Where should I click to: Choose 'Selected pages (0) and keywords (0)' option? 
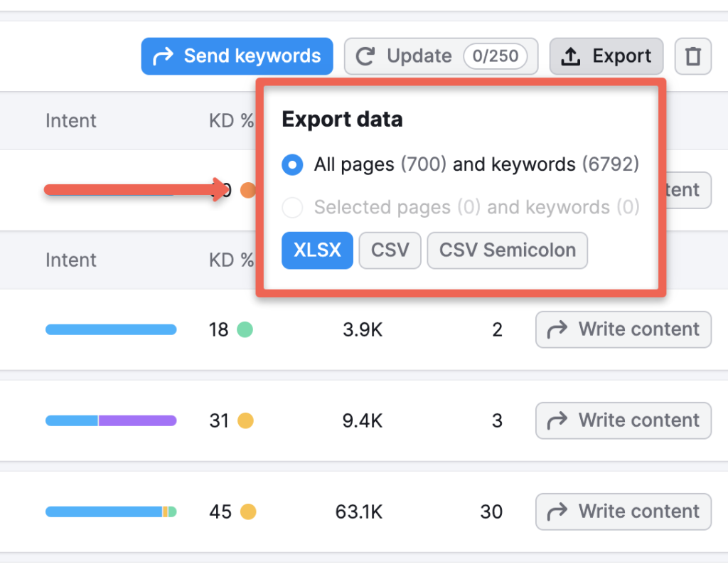[x=292, y=207]
